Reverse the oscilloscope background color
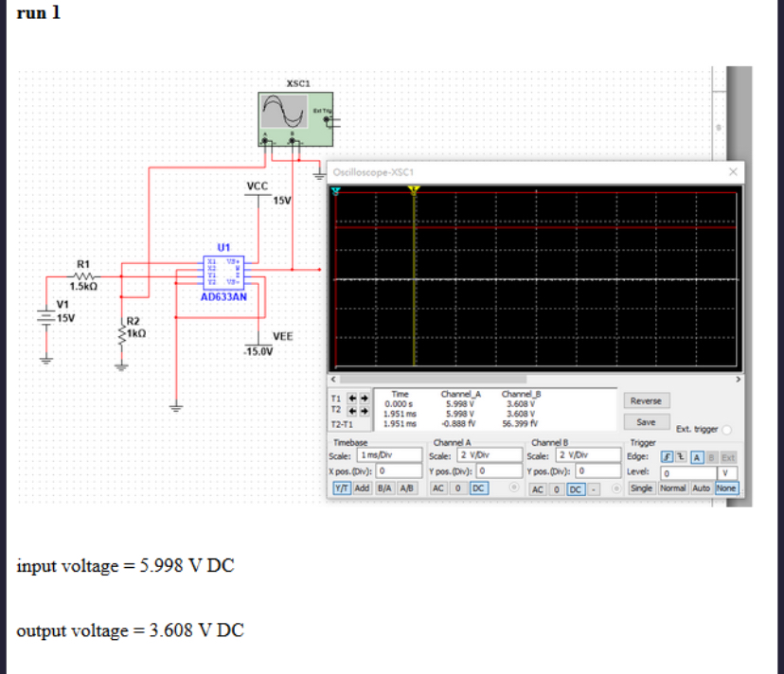The width and height of the screenshot is (784, 674). 647,400
